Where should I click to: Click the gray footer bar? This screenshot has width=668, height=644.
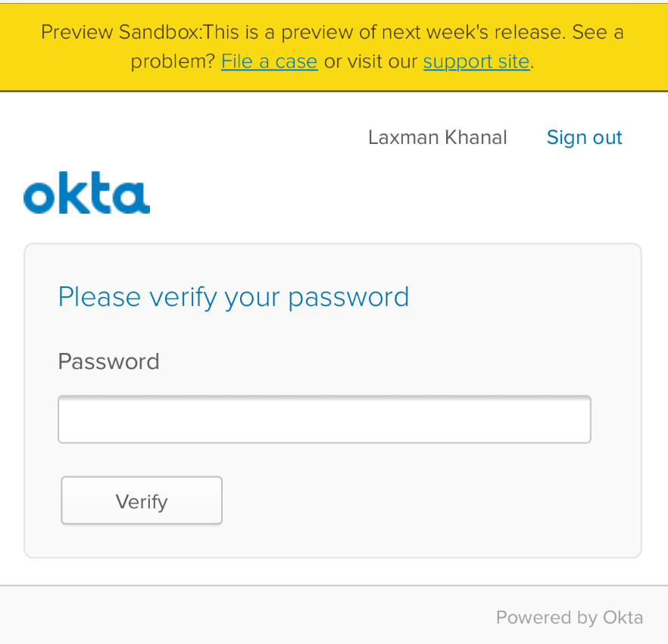(334, 614)
